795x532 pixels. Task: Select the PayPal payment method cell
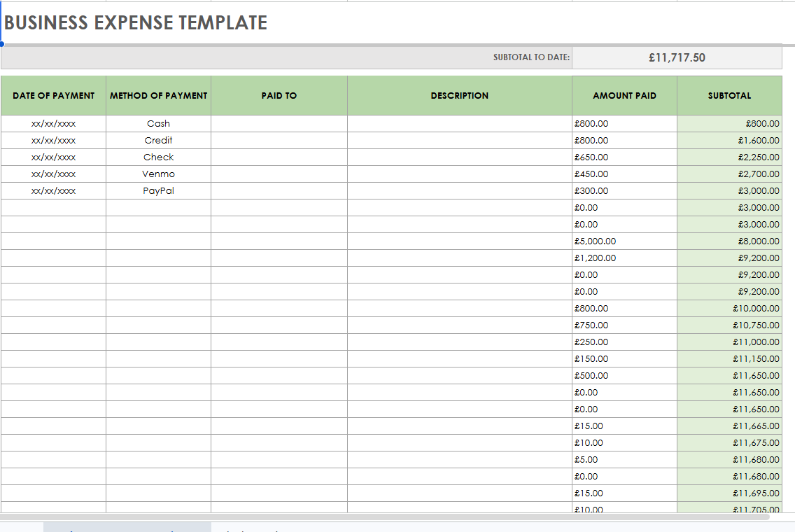(158, 190)
